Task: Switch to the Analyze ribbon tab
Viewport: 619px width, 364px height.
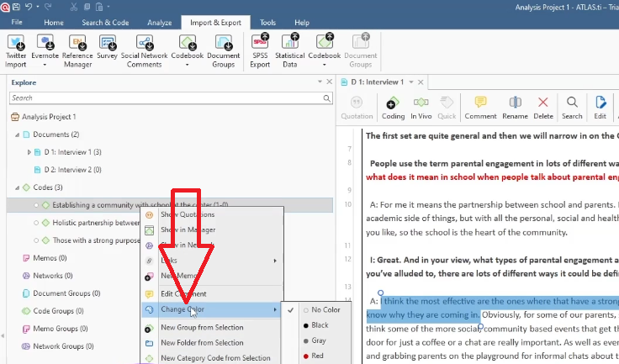Action: click(159, 23)
